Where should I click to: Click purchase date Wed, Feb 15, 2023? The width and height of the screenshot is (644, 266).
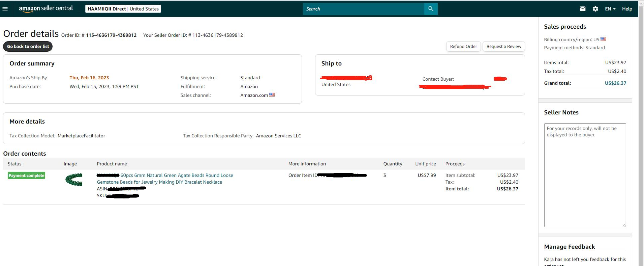click(x=104, y=86)
